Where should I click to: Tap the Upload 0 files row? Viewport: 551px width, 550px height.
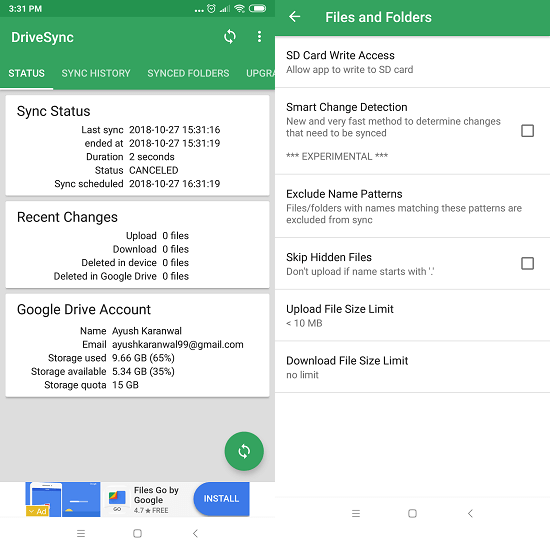157,235
